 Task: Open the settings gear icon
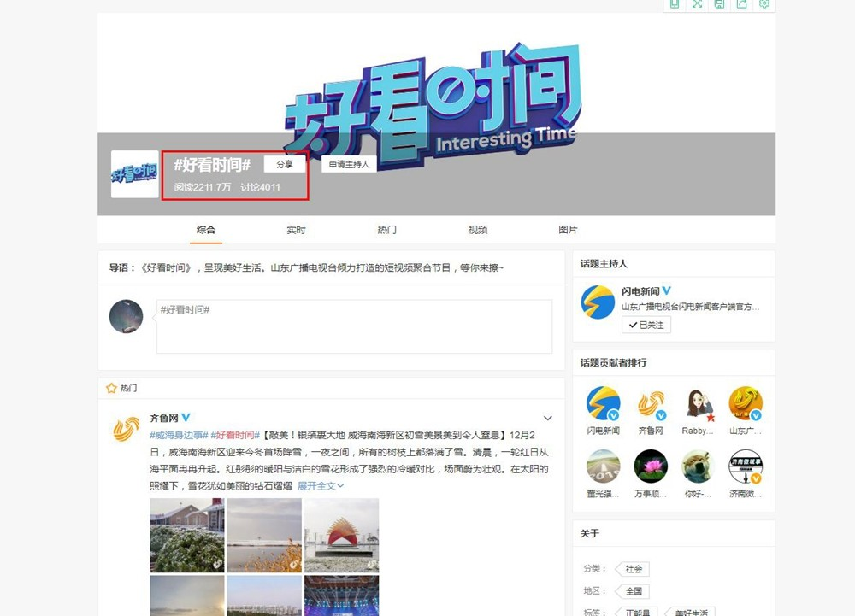pos(764,3)
